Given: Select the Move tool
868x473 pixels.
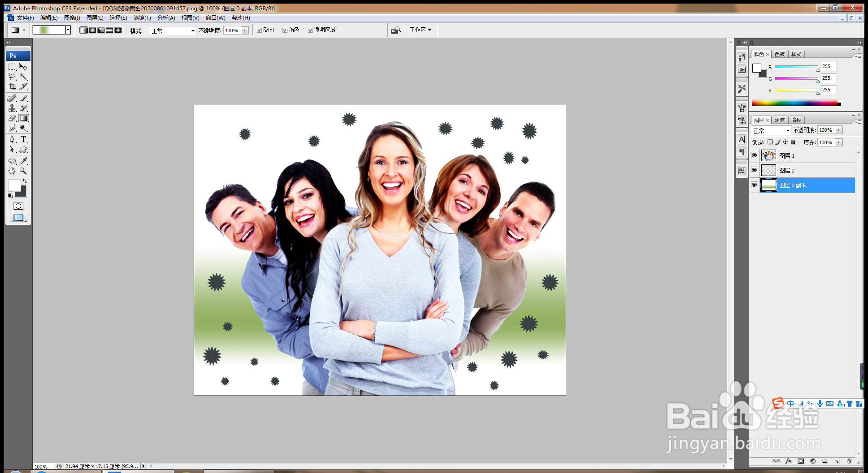Looking at the screenshot, I should point(24,67).
